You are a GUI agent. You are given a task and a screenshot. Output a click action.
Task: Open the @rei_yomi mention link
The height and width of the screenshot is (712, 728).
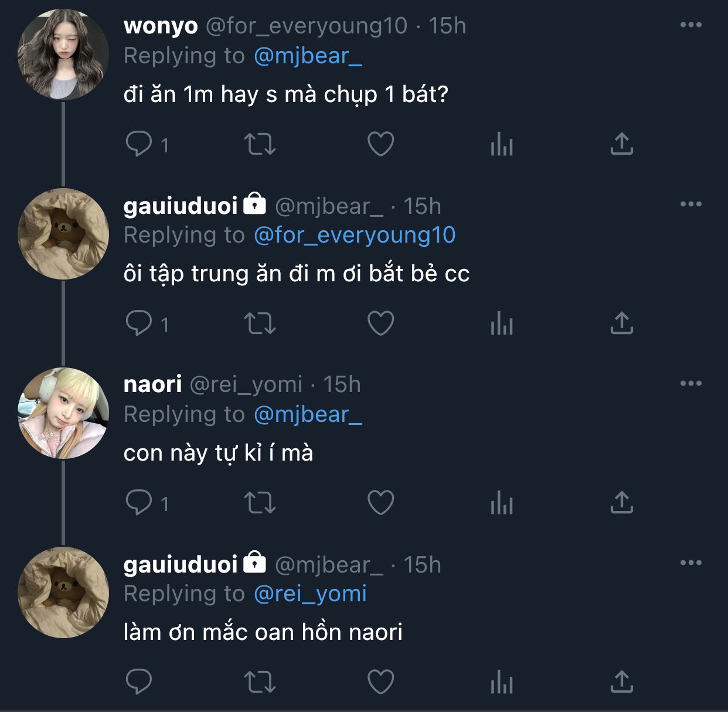pyautogui.click(x=310, y=594)
